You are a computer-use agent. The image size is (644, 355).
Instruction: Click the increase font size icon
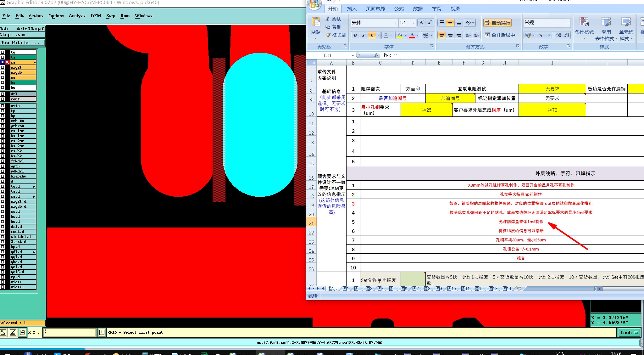tap(421, 23)
